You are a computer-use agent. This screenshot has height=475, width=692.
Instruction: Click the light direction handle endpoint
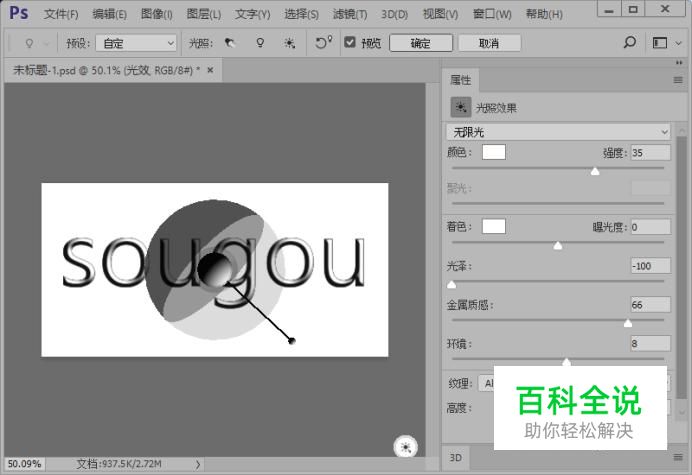pos(291,340)
